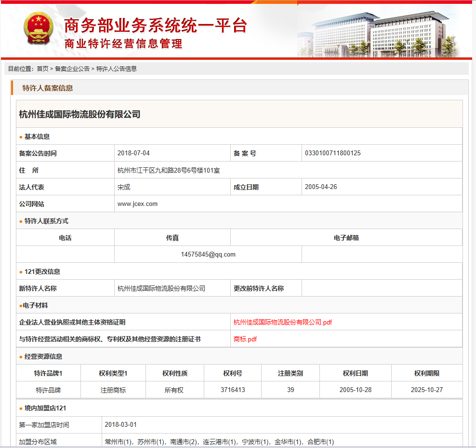The image size is (476, 448).
Task: Click the 权利性质 column header
Action: 175,373
